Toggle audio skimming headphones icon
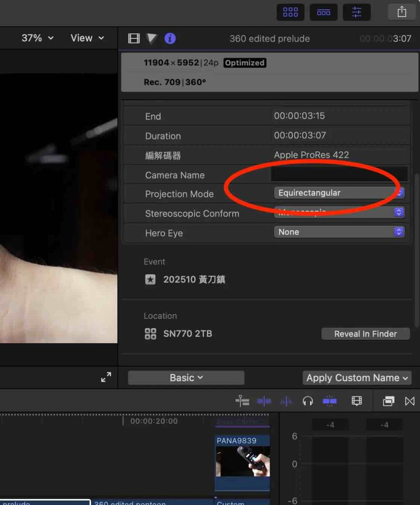Image resolution: width=420 pixels, height=505 pixels. click(x=308, y=401)
